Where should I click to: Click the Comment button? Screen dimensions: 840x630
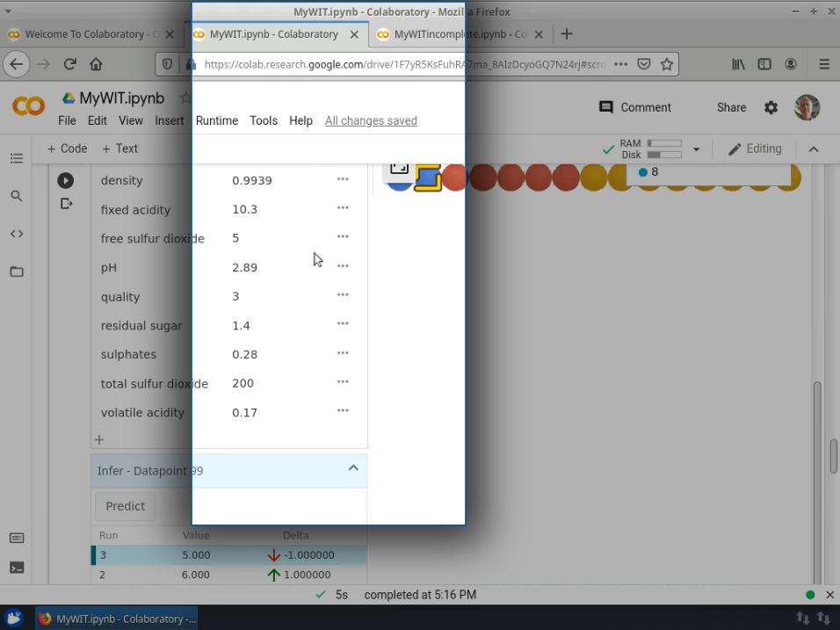[634, 107]
